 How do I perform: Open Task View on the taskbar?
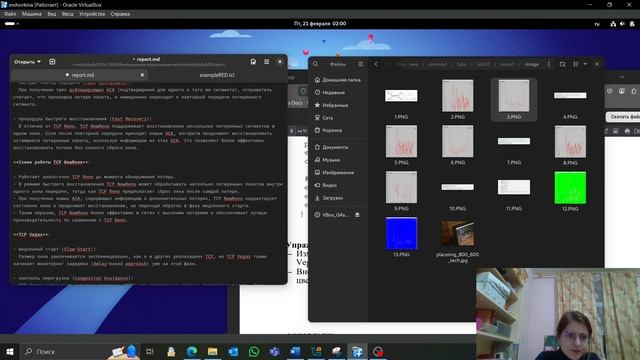point(150,351)
